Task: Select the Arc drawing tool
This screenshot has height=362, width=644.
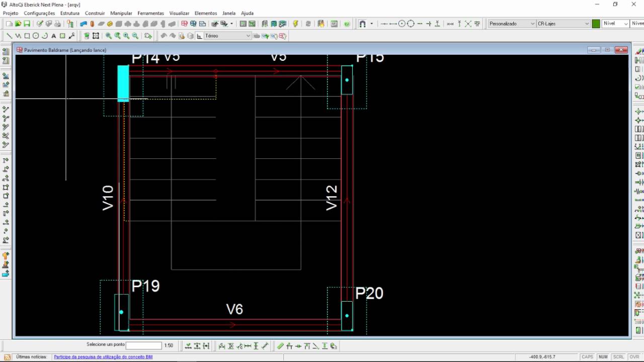Action: pos(45,36)
